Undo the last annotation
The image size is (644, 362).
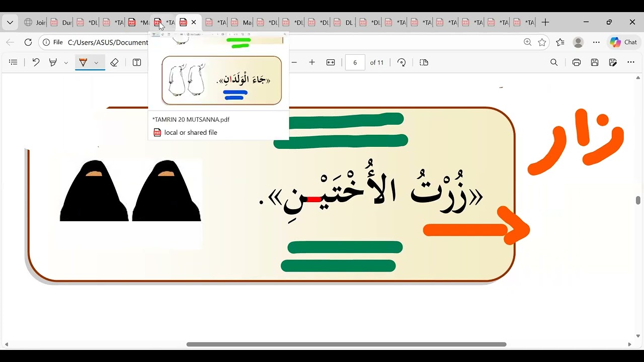(36, 62)
